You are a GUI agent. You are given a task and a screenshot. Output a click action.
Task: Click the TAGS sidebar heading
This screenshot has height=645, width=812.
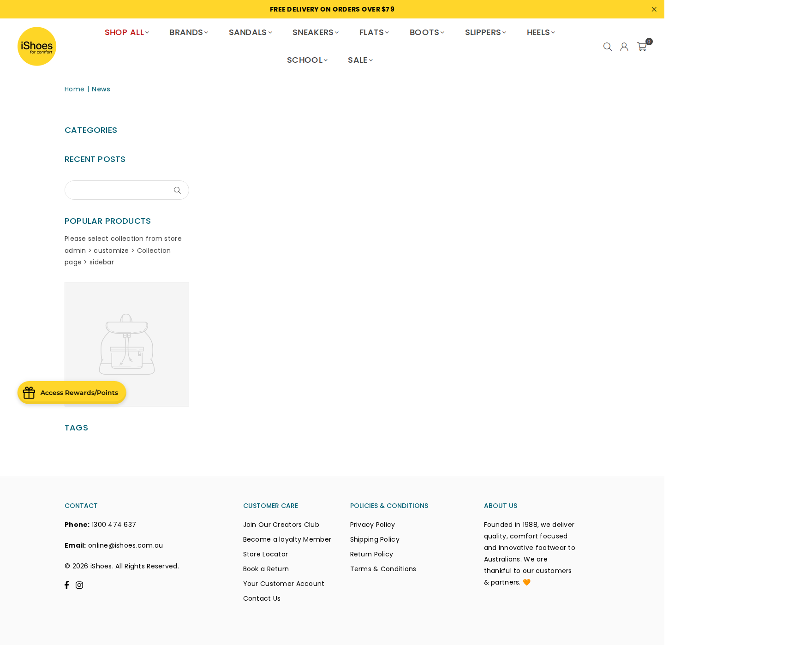point(76,428)
